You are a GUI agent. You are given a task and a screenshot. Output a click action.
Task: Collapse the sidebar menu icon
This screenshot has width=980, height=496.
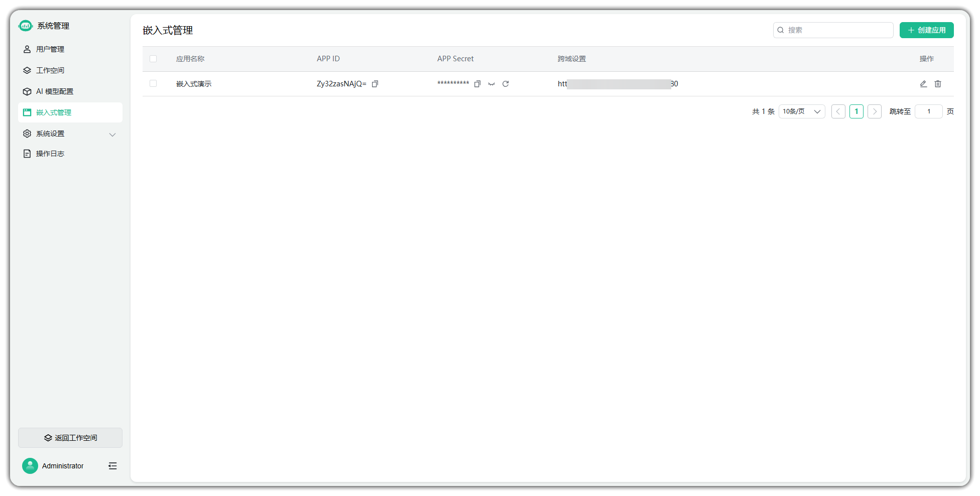pyautogui.click(x=112, y=466)
